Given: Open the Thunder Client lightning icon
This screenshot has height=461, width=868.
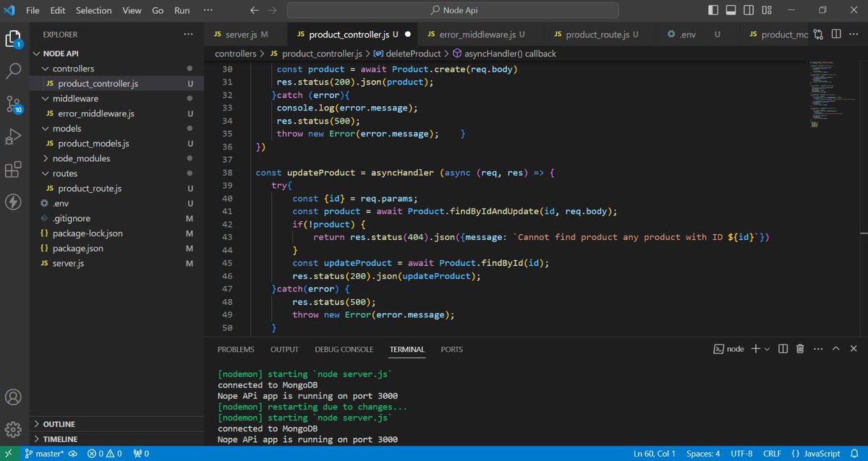Looking at the screenshot, I should 14,202.
